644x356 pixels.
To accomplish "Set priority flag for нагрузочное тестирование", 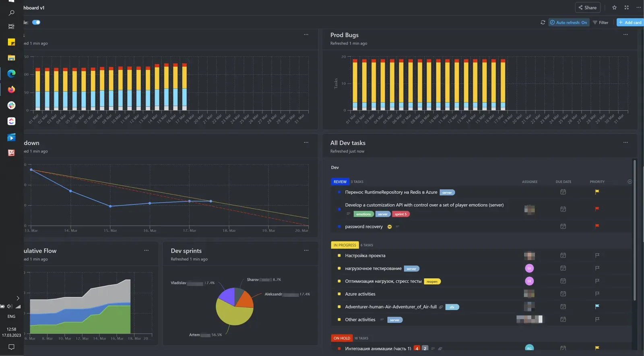I will 597,268.
